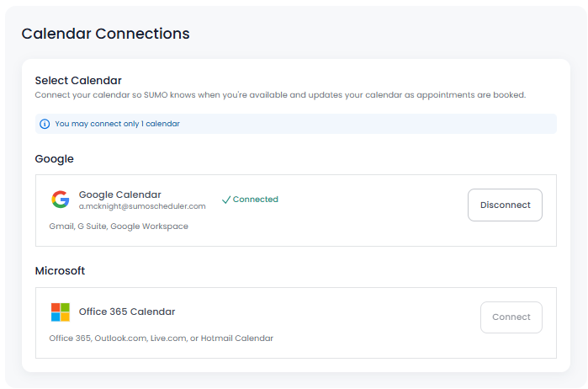Select the email a.mcknight@sumoscheduler.com

pos(142,206)
